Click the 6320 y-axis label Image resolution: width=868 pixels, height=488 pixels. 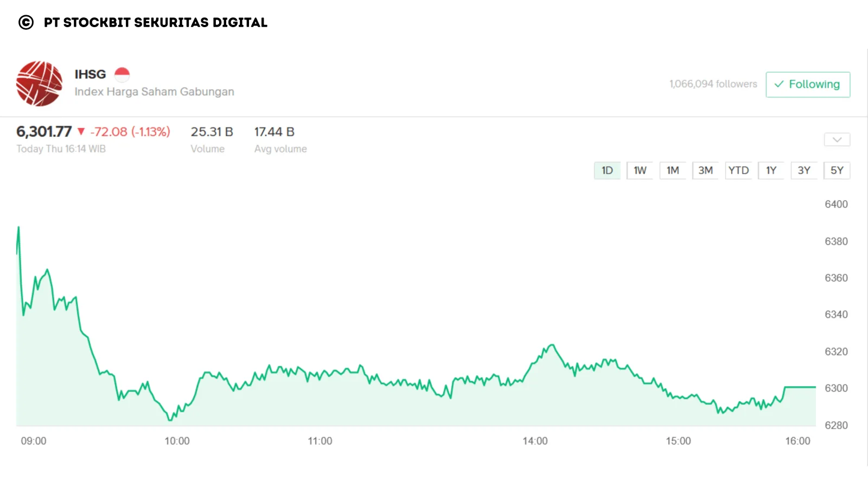click(836, 351)
